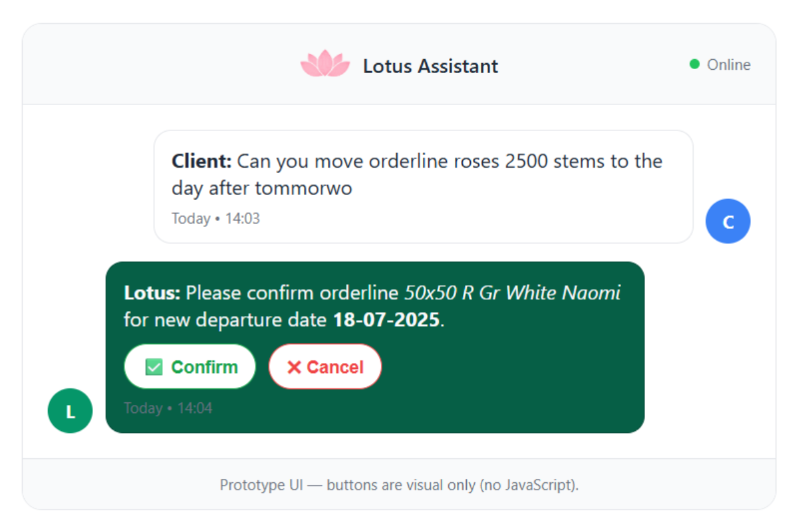This screenshot has height=532, width=798.
Task: Click the green Online status dot
Action: 694,64
